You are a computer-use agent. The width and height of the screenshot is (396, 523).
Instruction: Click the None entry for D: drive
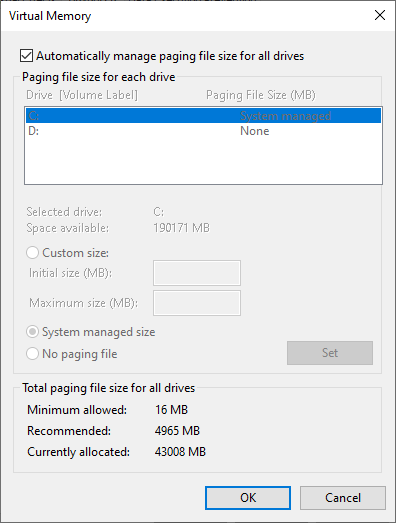(x=255, y=131)
